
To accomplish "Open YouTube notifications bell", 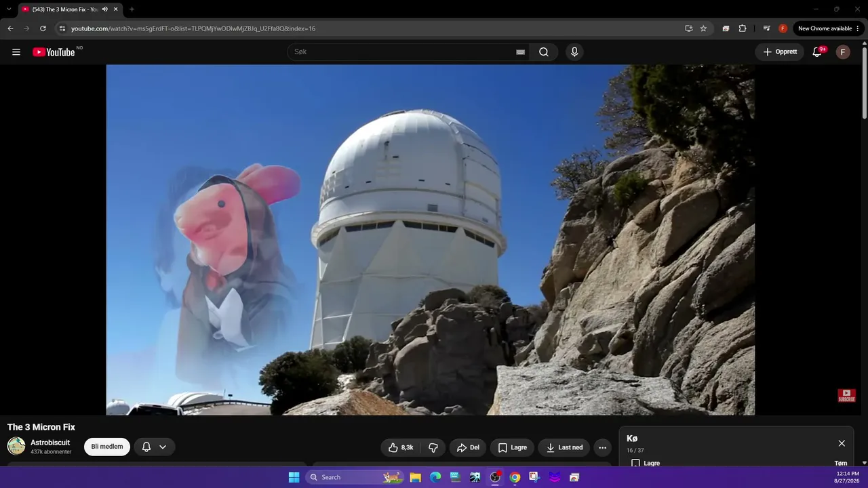I will (x=818, y=52).
